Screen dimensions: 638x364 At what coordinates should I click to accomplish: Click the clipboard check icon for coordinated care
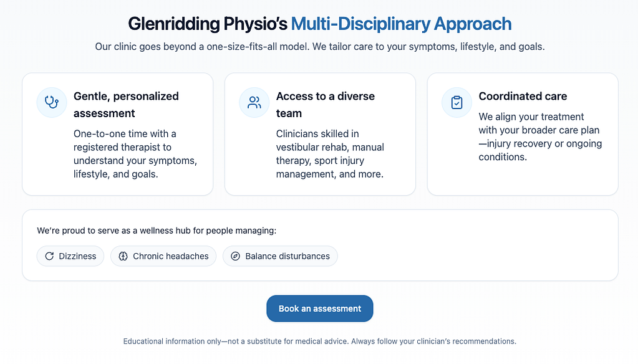[457, 102]
